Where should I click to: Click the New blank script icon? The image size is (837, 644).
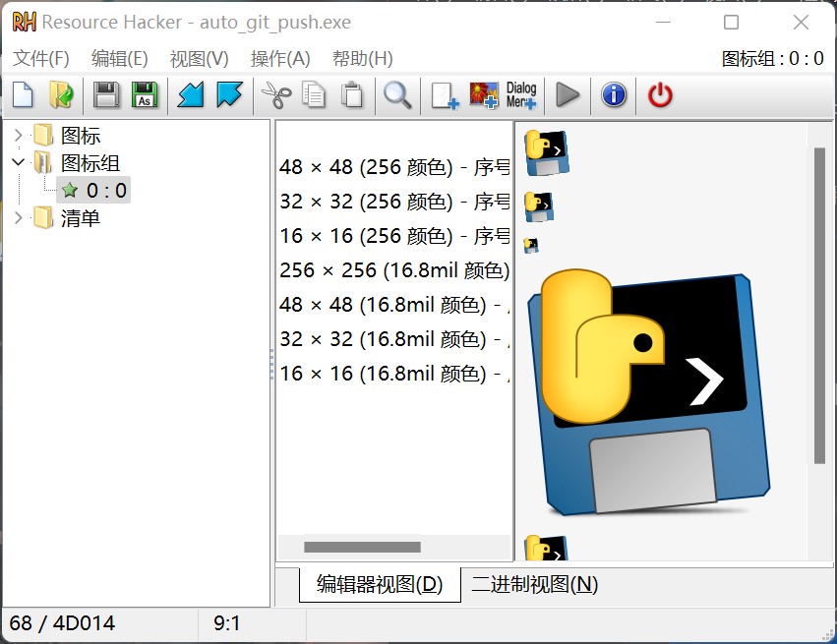tap(23, 95)
